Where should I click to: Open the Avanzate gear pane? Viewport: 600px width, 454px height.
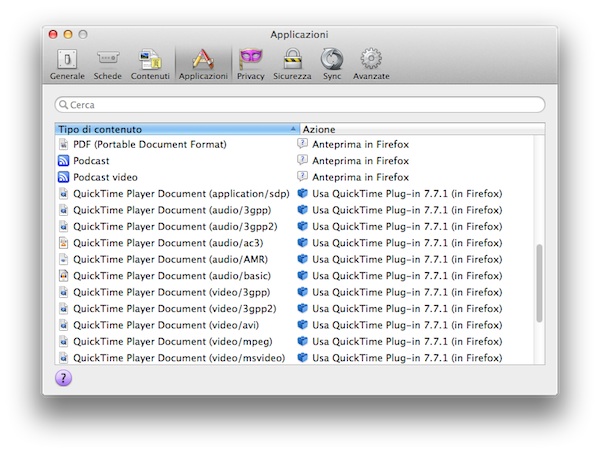[x=371, y=64]
